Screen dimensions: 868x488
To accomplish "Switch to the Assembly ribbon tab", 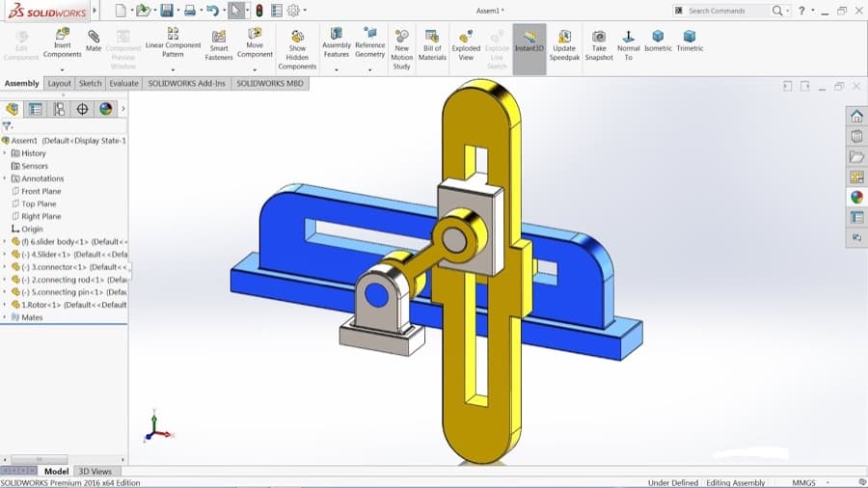I will (21, 84).
